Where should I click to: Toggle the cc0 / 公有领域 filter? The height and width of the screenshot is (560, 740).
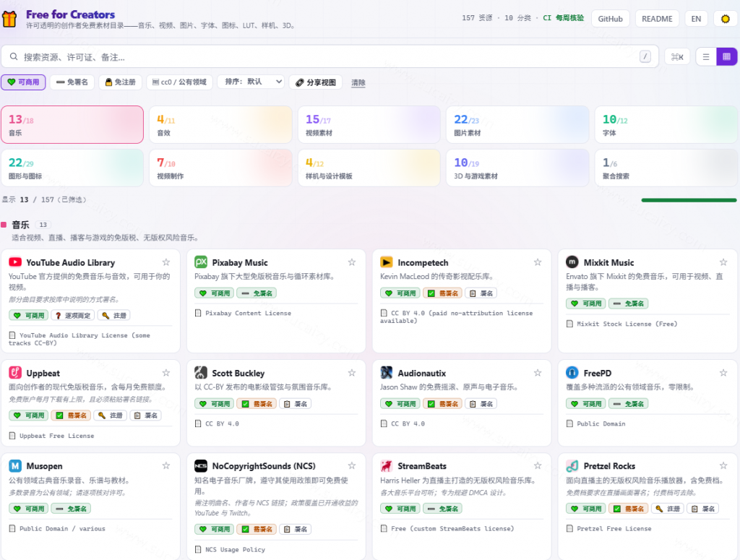coord(179,82)
